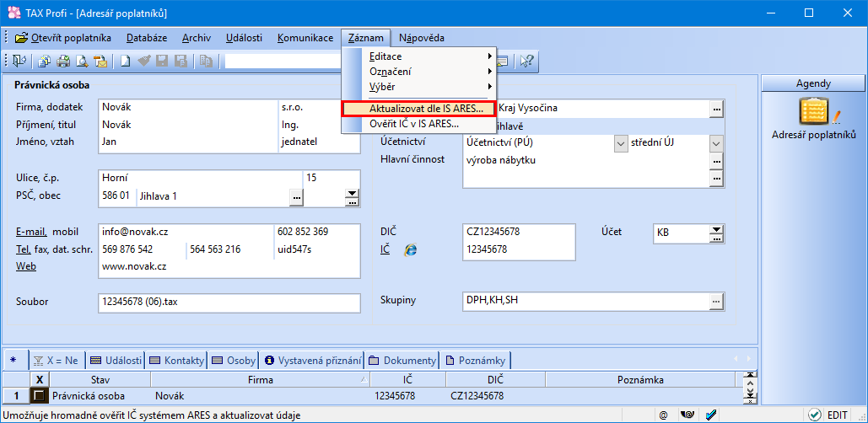
Task: Click the small x button below grid arrows
Action: tap(751, 401)
